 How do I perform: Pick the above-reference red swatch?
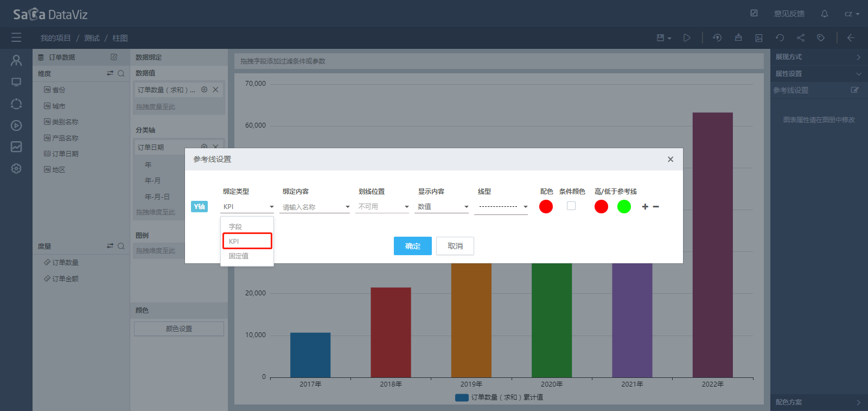601,206
